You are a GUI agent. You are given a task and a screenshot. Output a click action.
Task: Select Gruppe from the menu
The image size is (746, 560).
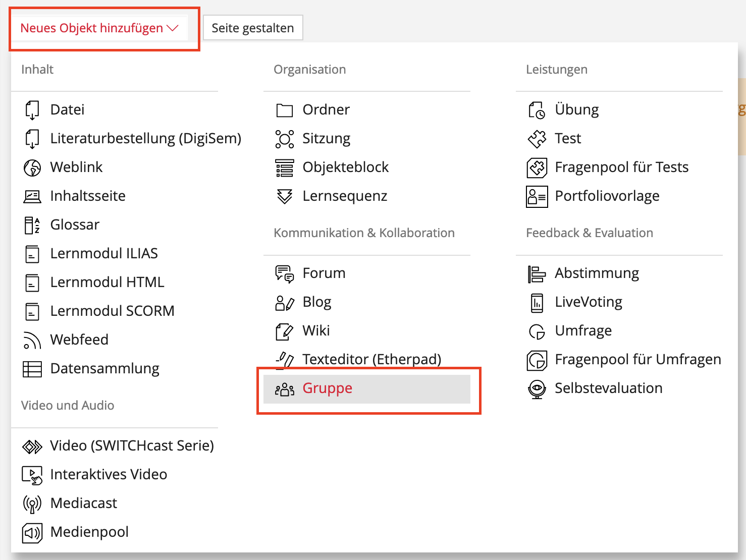click(327, 388)
